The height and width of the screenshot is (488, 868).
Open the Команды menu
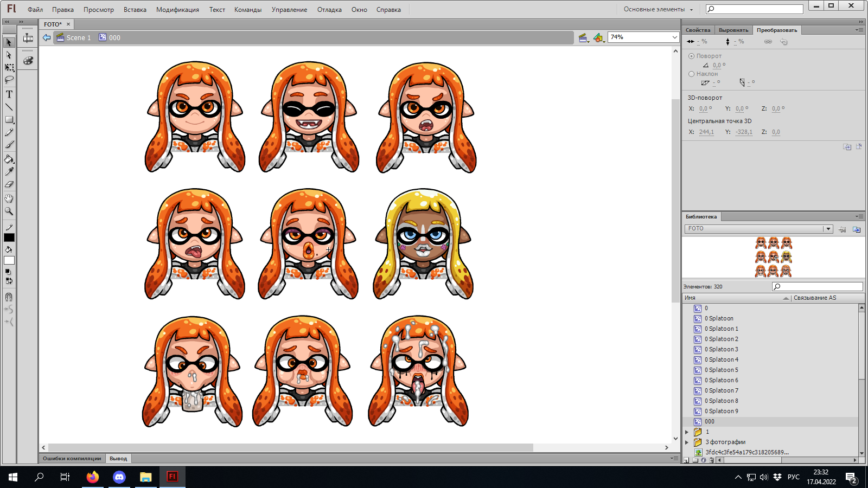click(x=248, y=10)
